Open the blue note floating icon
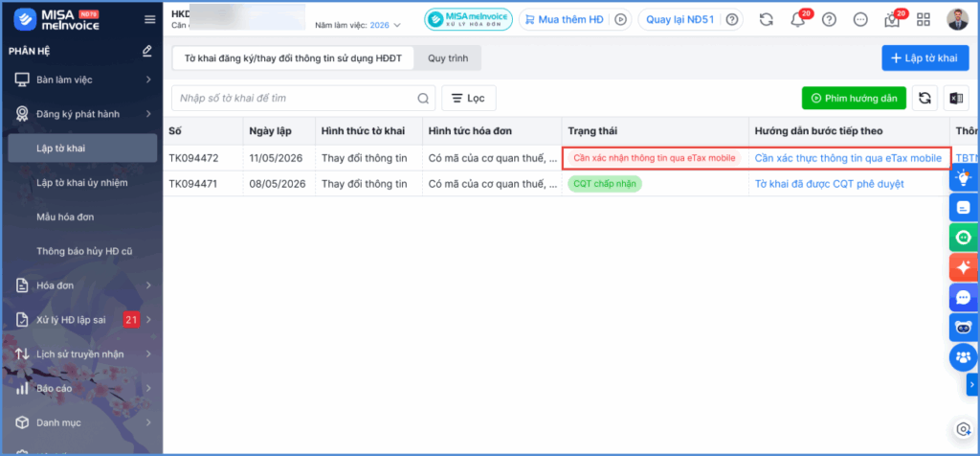 (963, 207)
